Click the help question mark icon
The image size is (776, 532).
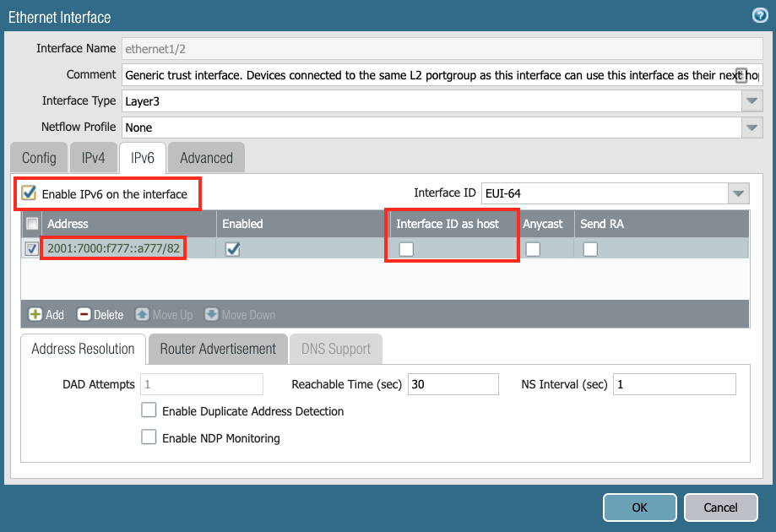759,15
